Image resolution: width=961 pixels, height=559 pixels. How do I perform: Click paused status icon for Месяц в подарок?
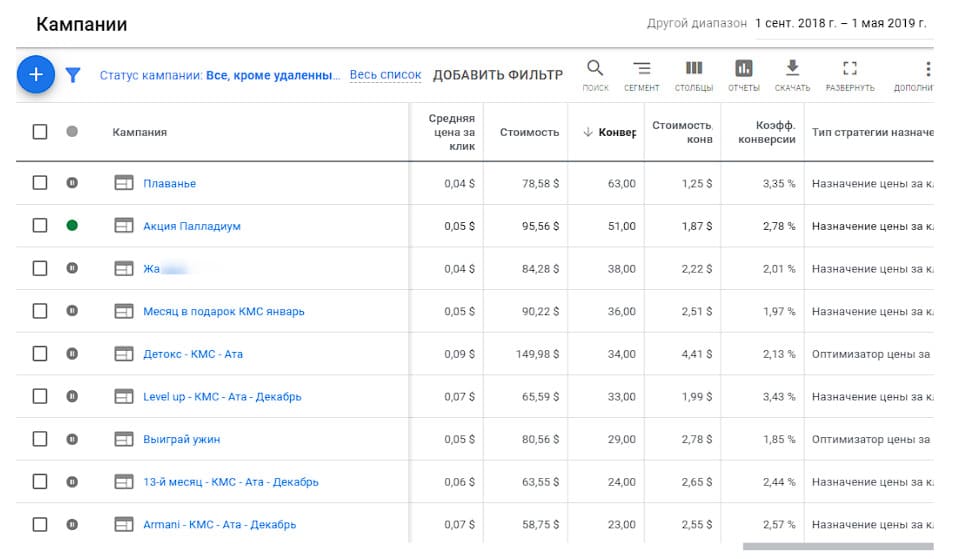(72, 311)
